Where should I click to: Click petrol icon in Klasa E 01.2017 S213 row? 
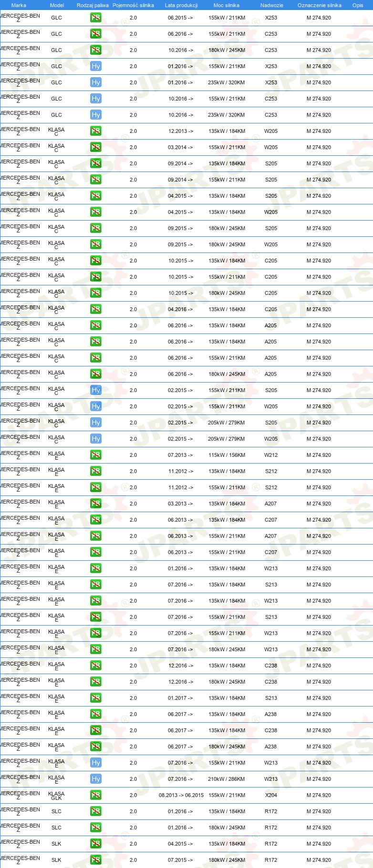click(95, 698)
